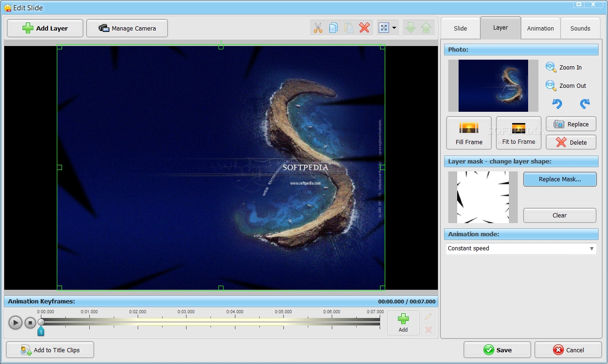
Task: Click the Delete photo button
Action: click(571, 142)
